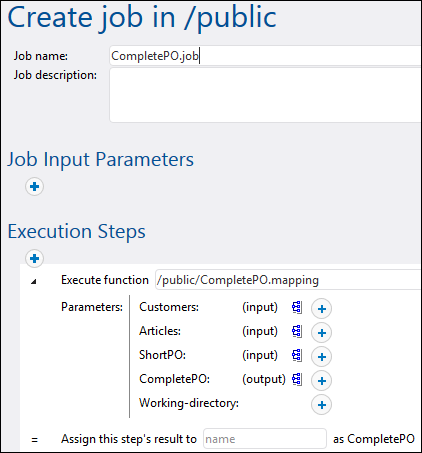Click the equals sign beside result assignment
Screen dimensions: 422x453
click(34, 440)
